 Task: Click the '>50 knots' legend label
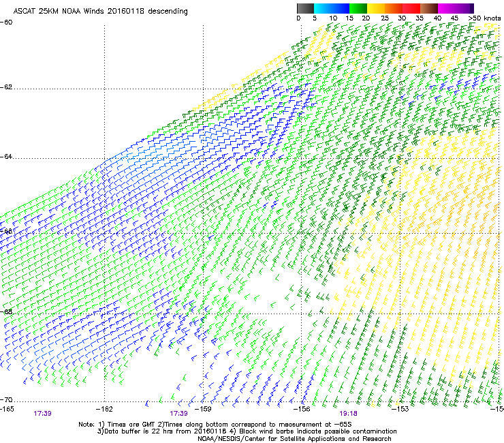coord(484,18)
